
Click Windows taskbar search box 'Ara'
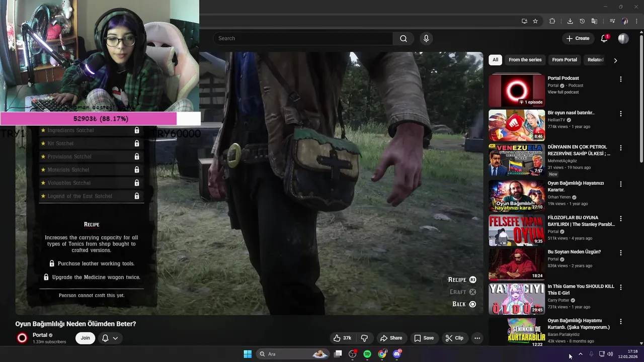[x=293, y=354]
